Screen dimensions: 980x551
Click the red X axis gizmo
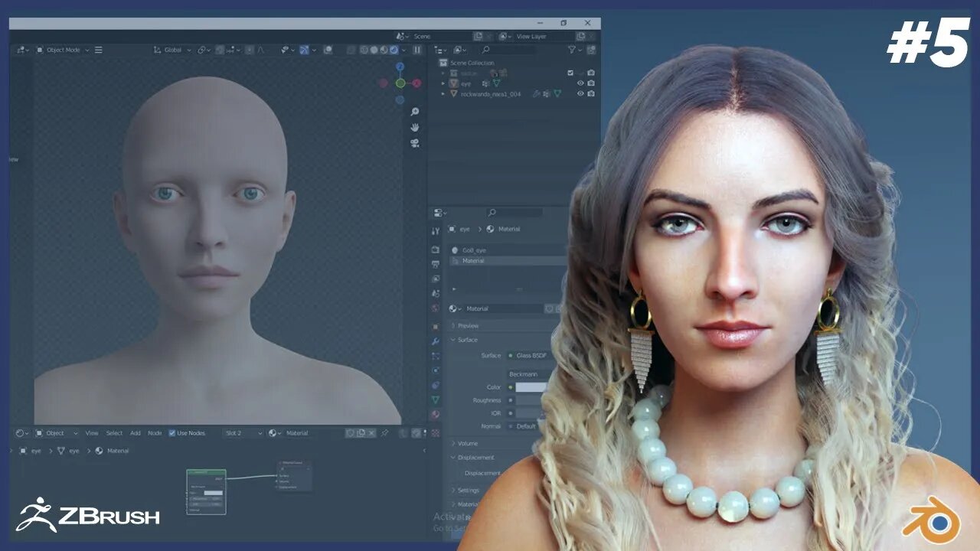click(416, 83)
